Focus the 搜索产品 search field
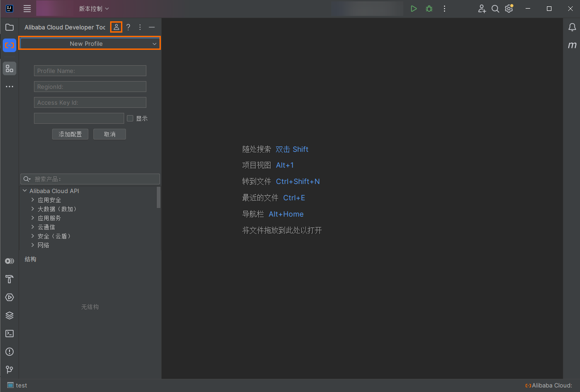 click(90, 179)
